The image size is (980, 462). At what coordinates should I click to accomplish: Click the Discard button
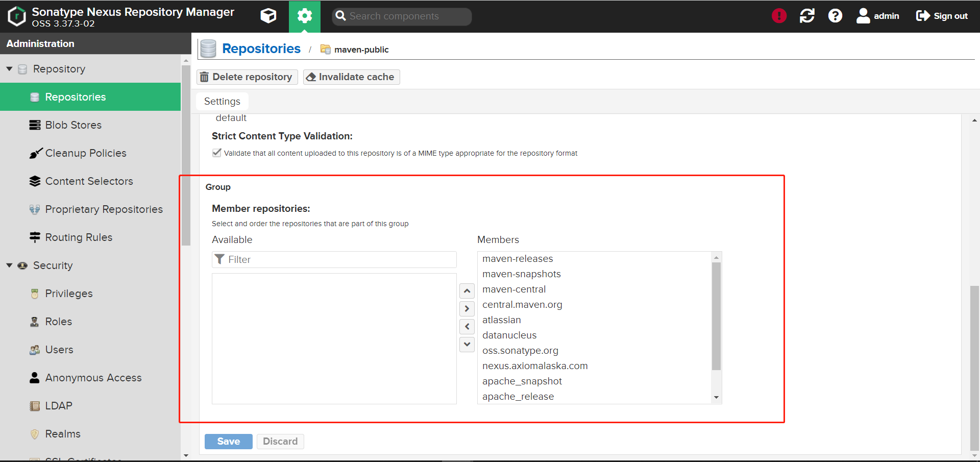tap(280, 442)
